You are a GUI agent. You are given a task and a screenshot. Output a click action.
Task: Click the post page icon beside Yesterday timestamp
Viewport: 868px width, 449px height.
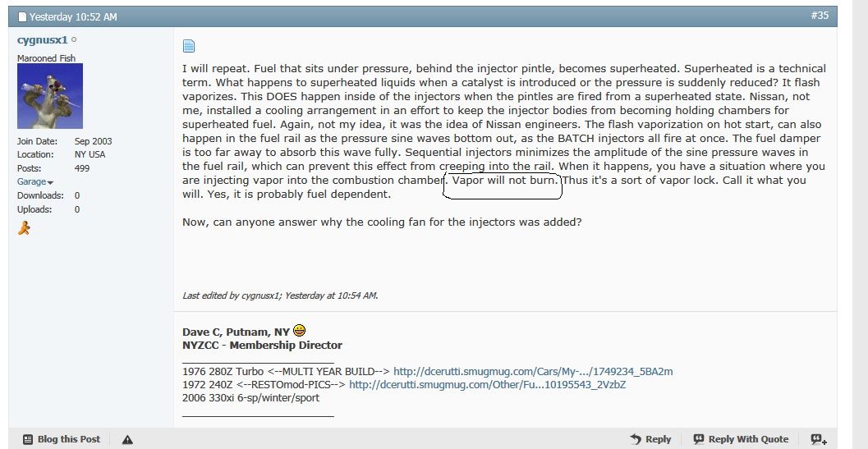pos(22,17)
